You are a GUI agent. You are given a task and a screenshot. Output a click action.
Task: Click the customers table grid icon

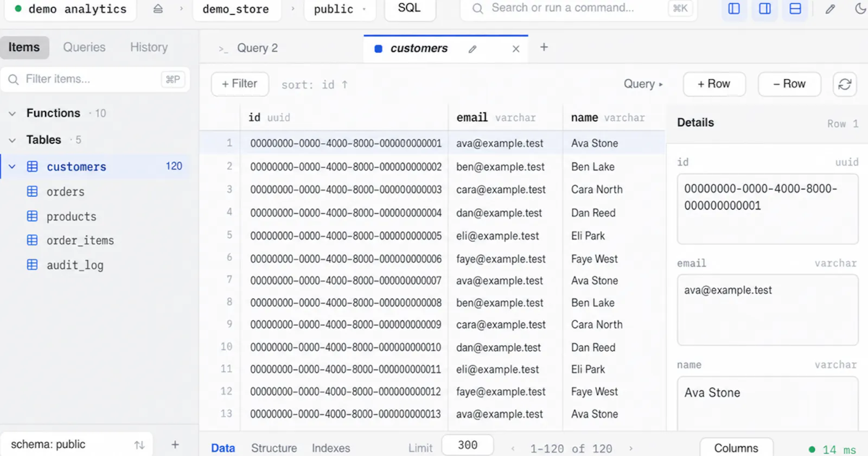[x=33, y=167]
